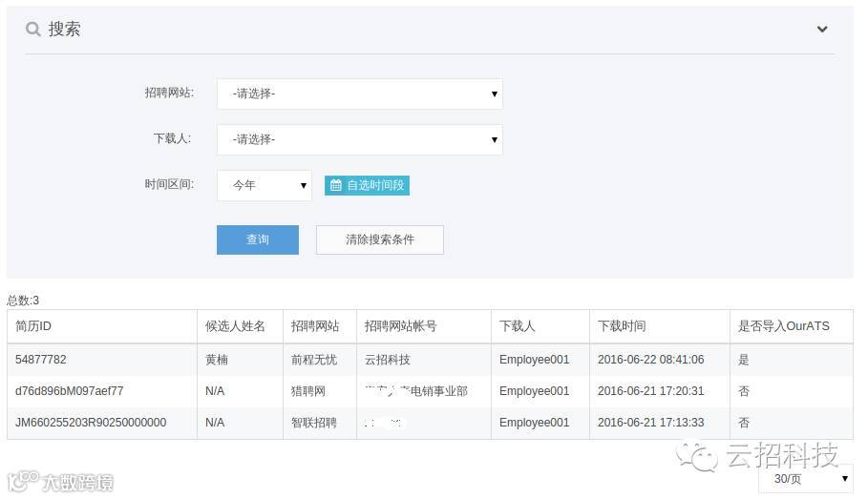Viewport: 868px width, 499px height.
Task: Click the 自选时间段 calendar button
Action: 367,185
